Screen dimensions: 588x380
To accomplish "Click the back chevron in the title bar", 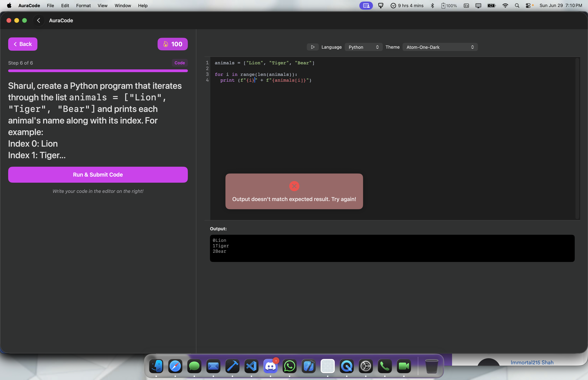I will tap(38, 20).
